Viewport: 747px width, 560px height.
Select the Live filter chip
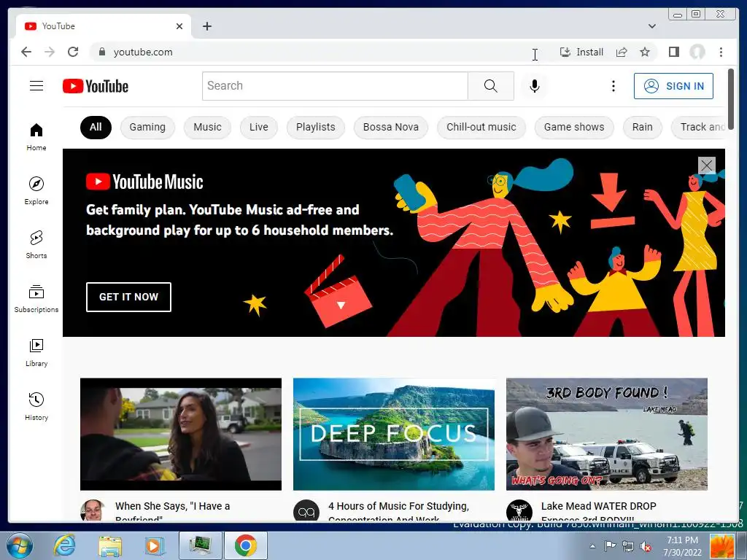259,127
